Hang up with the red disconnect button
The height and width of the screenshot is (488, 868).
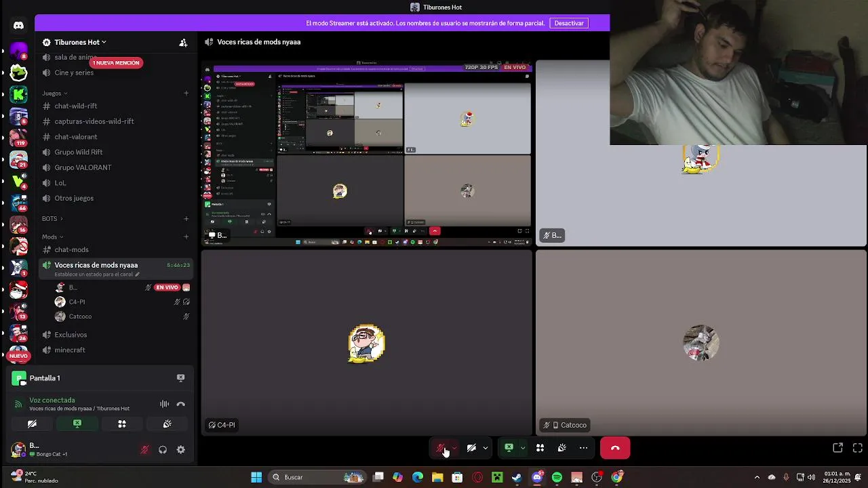[x=615, y=447]
